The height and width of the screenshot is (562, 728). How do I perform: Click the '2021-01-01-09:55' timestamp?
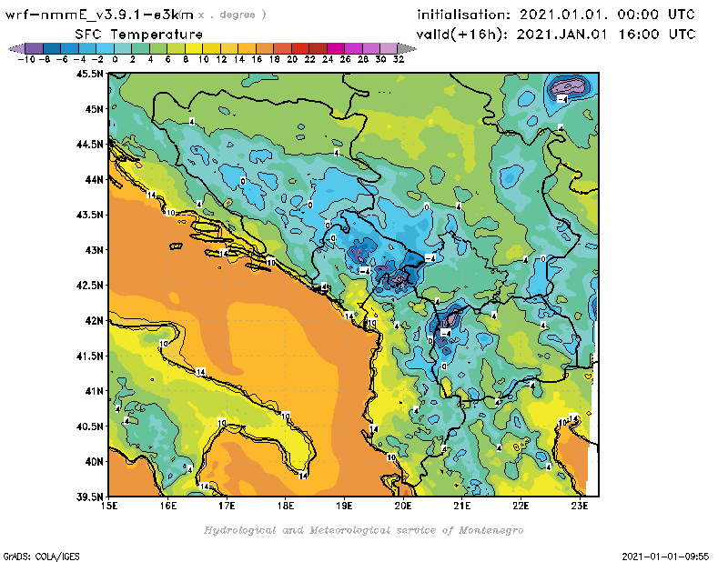(x=665, y=556)
